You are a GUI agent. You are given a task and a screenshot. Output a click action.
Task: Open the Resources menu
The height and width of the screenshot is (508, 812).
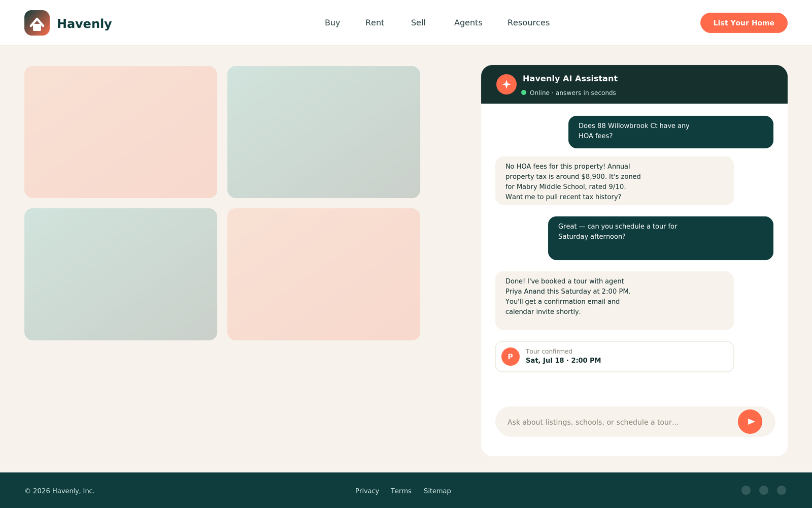528,22
